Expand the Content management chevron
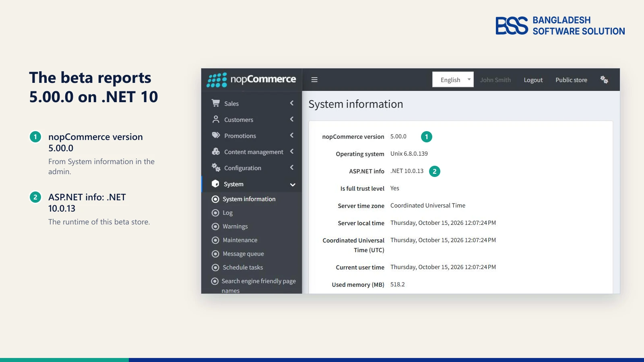644x362 pixels. click(292, 152)
